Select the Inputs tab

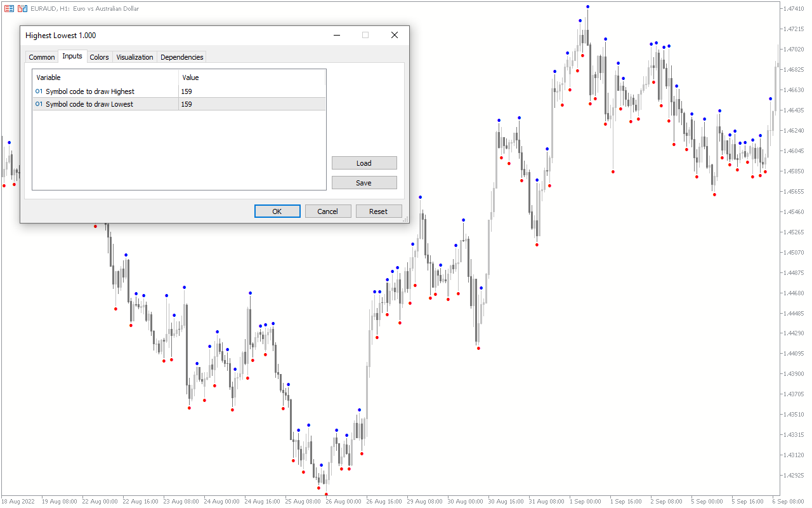(72, 56)
